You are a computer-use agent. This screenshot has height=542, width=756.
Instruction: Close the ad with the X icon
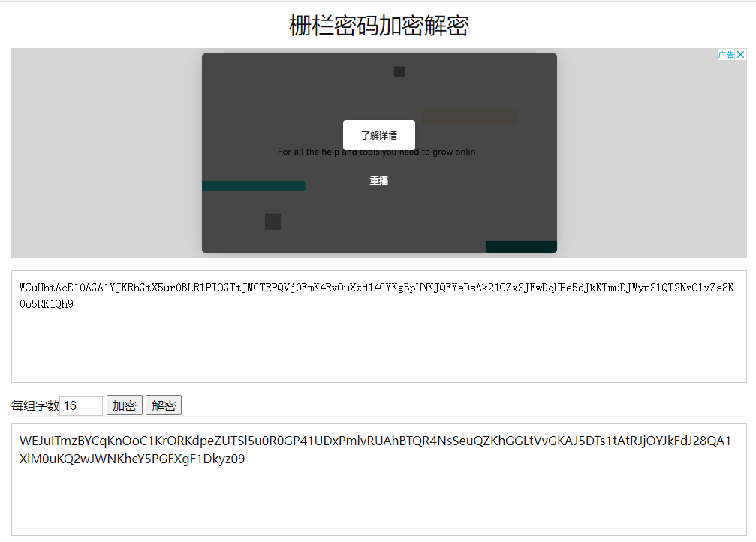pyautogui.click(x=740, y=53)
